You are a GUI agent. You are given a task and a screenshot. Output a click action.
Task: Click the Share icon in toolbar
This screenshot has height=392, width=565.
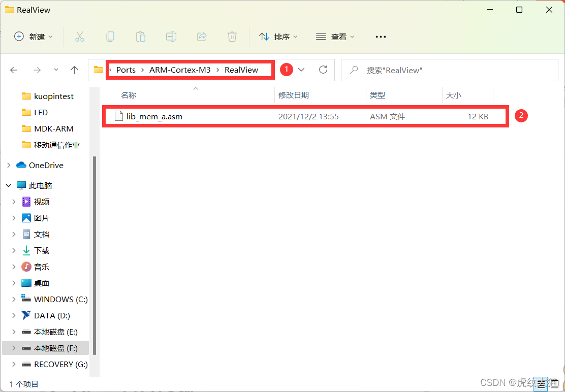point(201,37)
